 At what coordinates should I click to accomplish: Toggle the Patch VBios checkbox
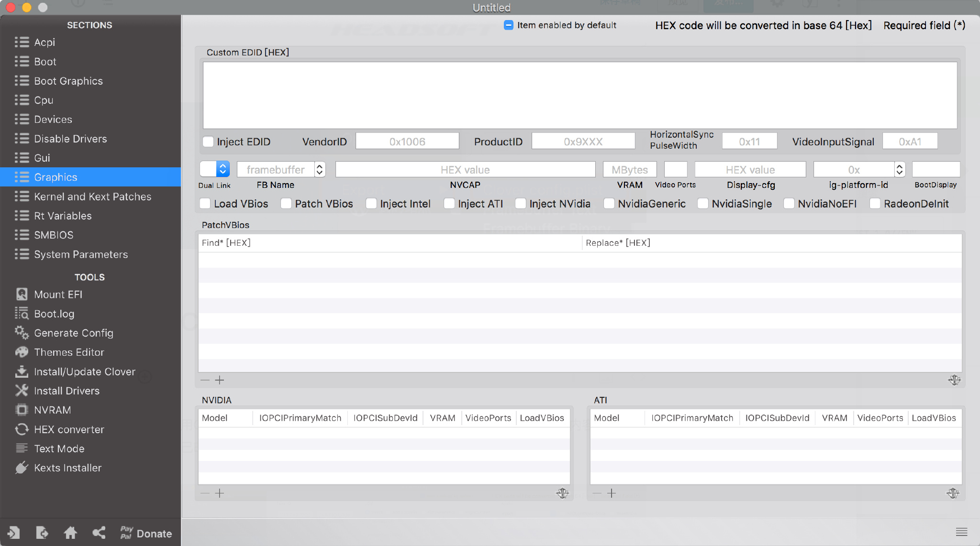(286, 204)
